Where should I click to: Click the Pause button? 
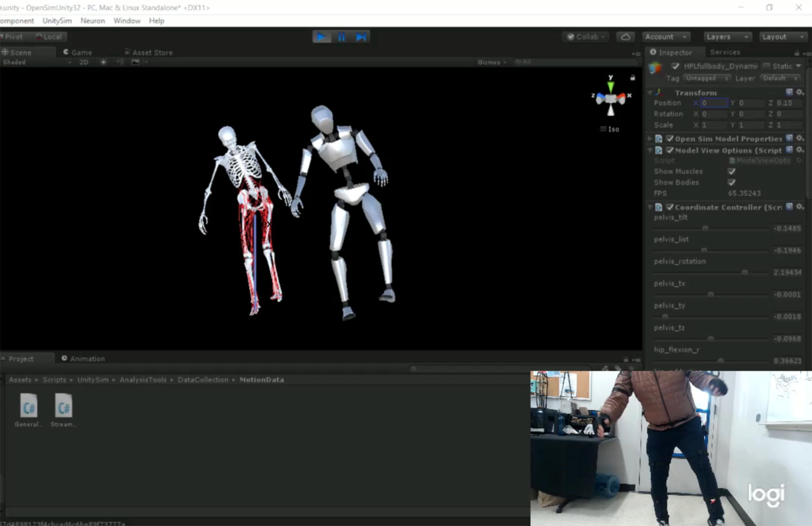point(341,37)
